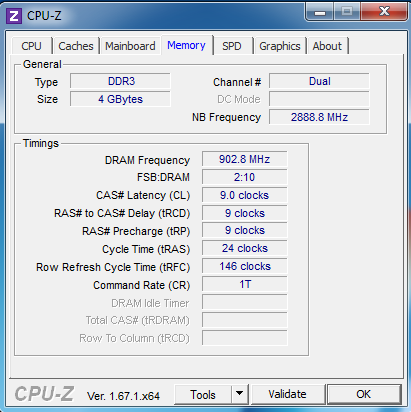Click the memory Type DDR3 field
This screenshot has width=411, height=412.
[x=120, y=81]
